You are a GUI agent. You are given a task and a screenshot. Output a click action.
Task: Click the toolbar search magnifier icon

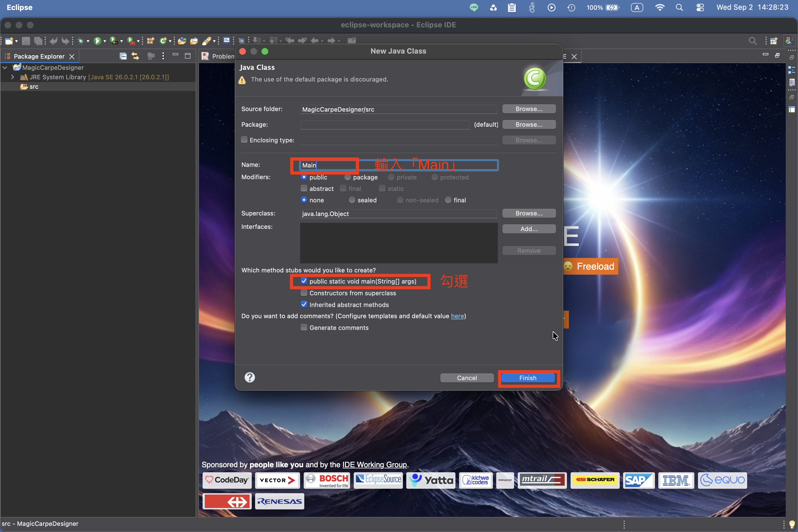752,41
